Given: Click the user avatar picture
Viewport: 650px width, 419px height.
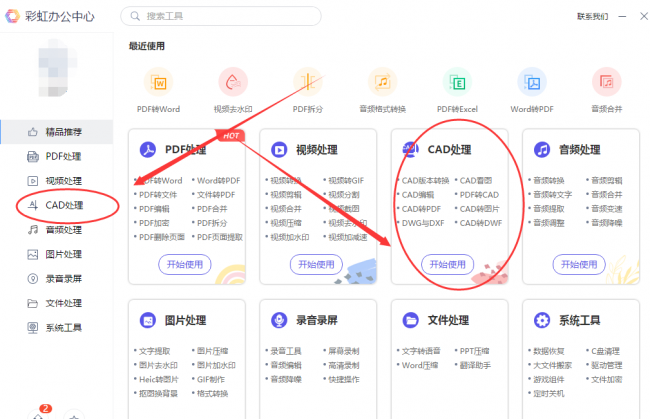Looking at the screenshot, I should [x=57, y=68].
